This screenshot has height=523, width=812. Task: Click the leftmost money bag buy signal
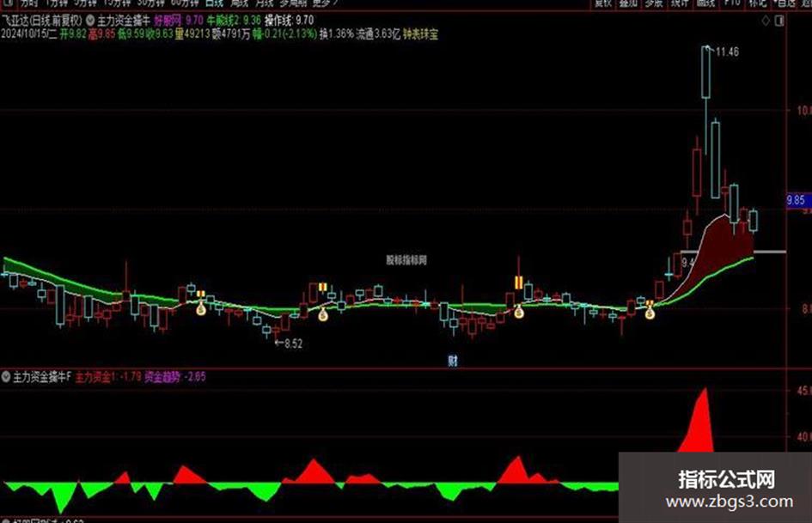(201, 309)
